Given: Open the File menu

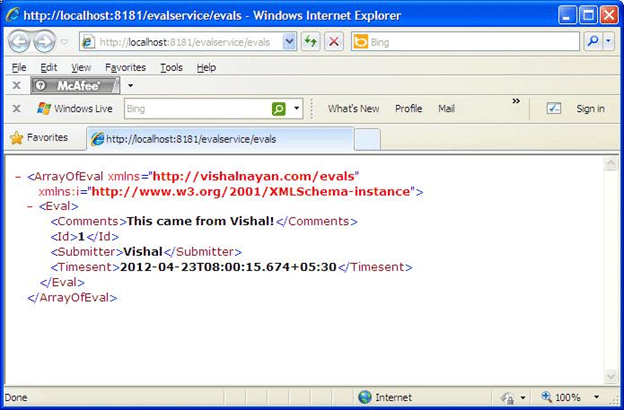Looking at the screenshot, I should point(19,68).
